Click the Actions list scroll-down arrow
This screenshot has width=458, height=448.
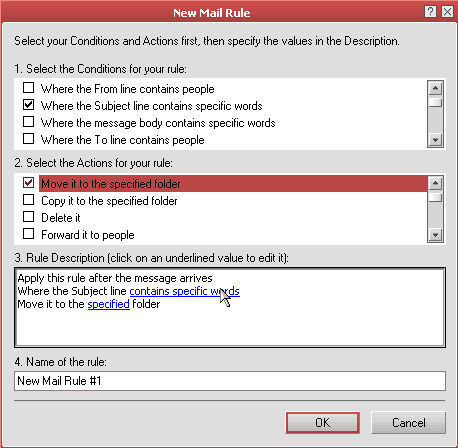(x=435, y=235)
